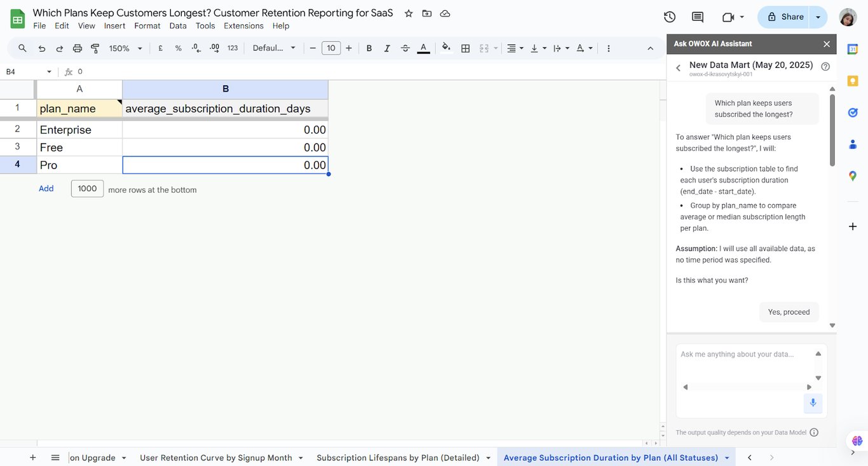The width and height of the screenshot is (868, 466).
Task: Open the text color picker
Action: 423,48
